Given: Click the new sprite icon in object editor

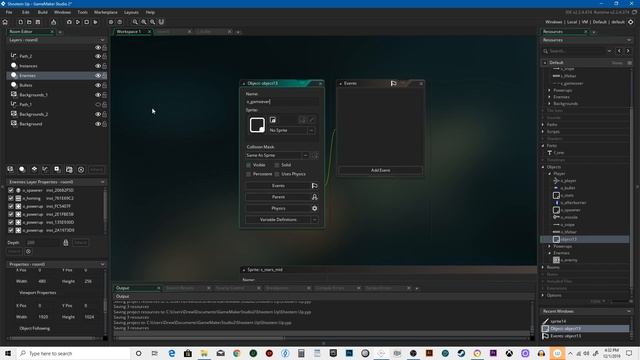Looking at the screenshot, I should pos(273,120).
